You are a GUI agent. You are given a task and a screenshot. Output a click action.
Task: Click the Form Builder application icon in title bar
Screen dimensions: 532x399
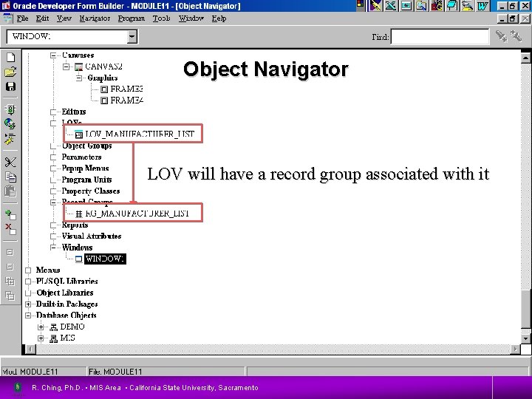point(6,6)
